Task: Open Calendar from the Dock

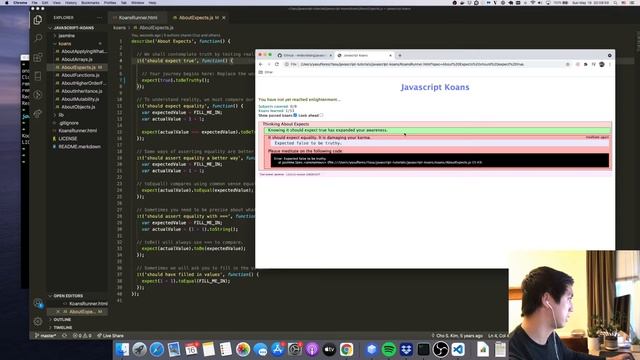Action: tap(191, 349)
